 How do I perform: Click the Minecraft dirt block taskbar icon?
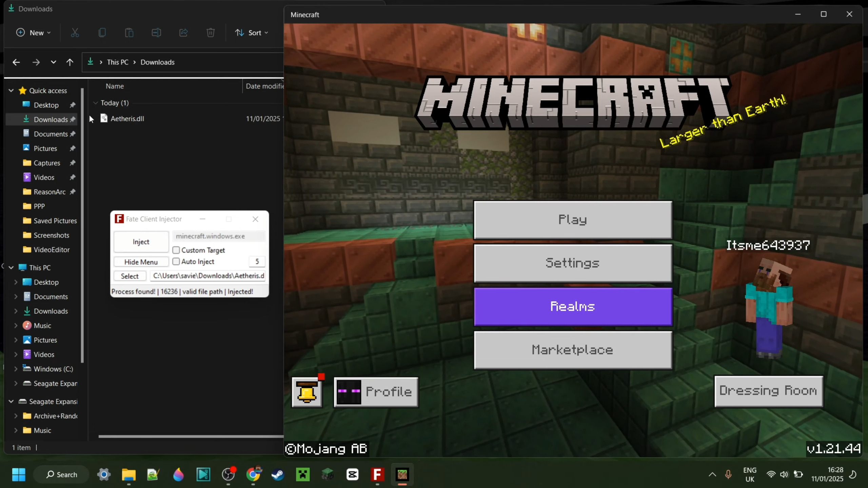[x=402, y=474]
